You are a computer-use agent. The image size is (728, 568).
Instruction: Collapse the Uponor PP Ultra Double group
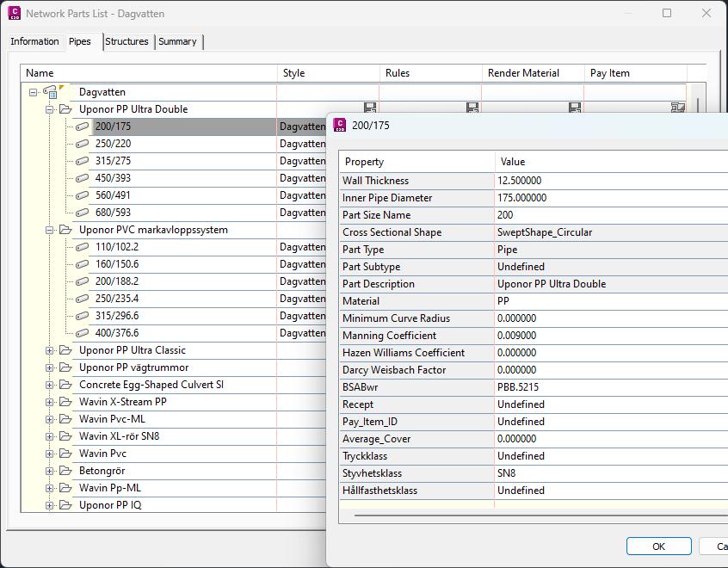point(49,109)
